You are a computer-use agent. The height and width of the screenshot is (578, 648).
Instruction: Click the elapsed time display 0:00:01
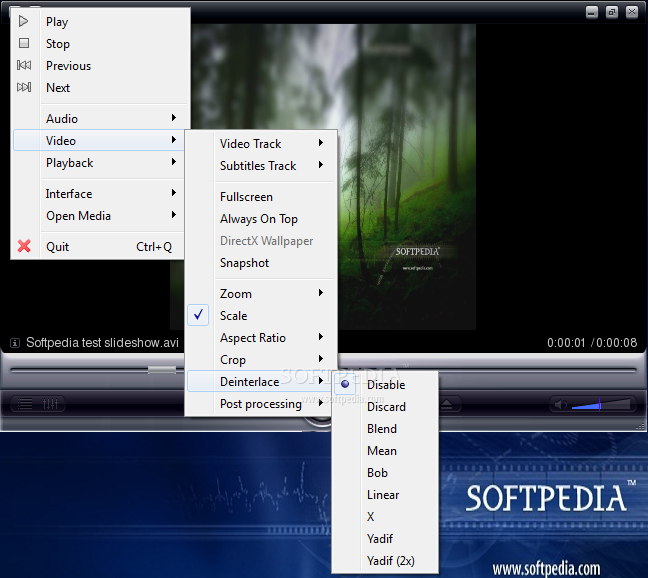point(566,343)
